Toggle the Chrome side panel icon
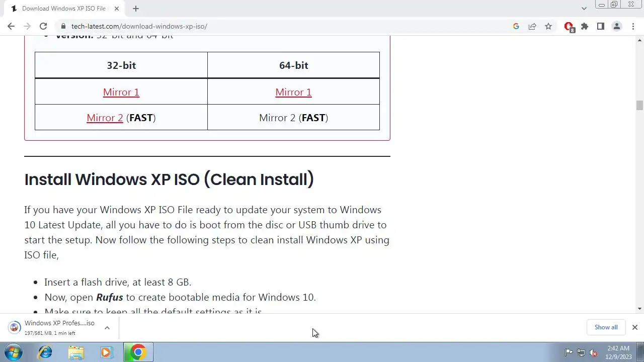Screen dimensions: 644x362 (601, 26)
